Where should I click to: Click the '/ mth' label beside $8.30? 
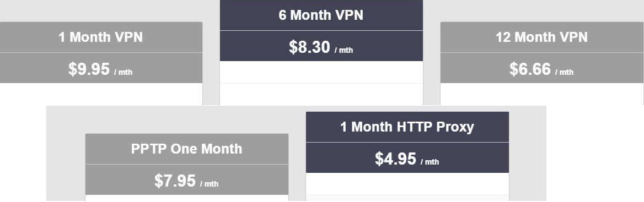click(344, 51)
